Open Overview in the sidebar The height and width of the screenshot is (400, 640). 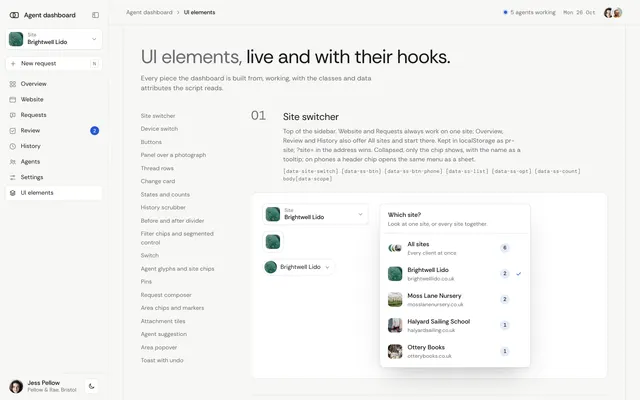coord(54,84)
